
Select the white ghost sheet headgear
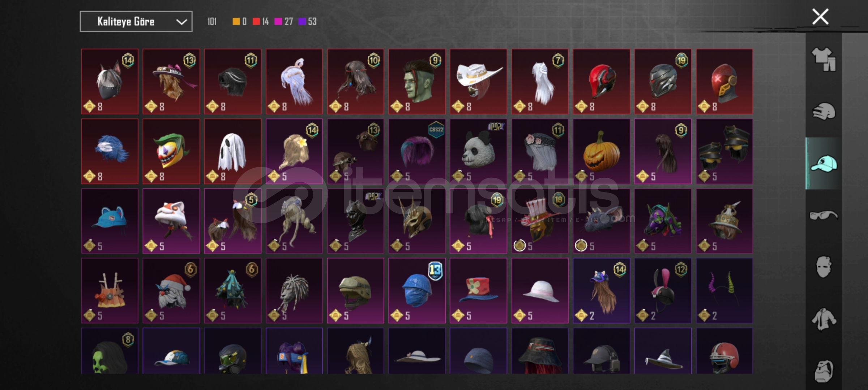232,151
